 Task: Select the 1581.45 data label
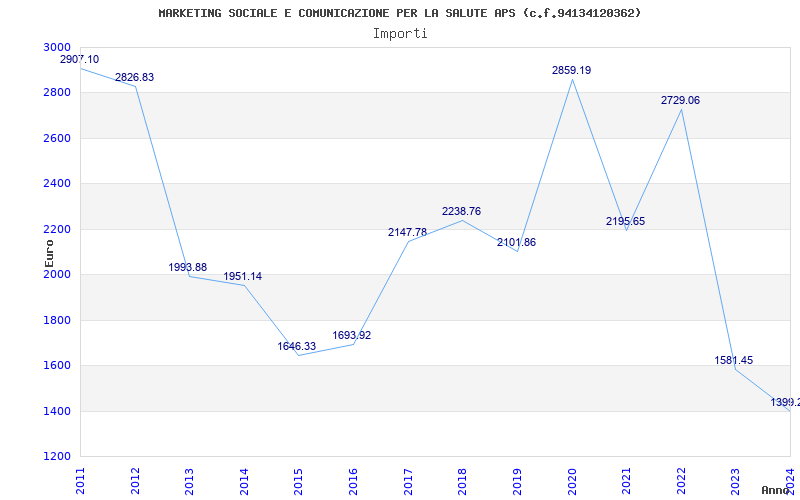[734, 361]
